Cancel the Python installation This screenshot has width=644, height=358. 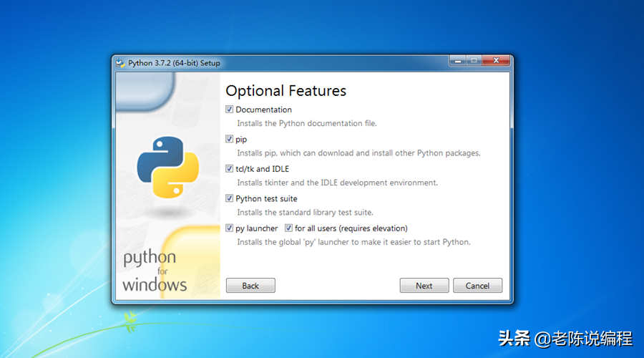coord(478,286)
